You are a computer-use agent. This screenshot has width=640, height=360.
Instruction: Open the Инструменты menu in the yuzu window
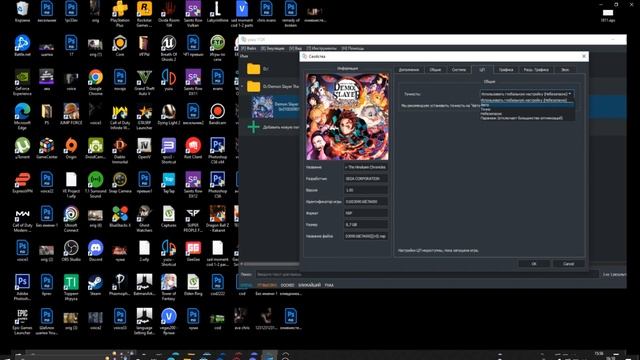322,48
